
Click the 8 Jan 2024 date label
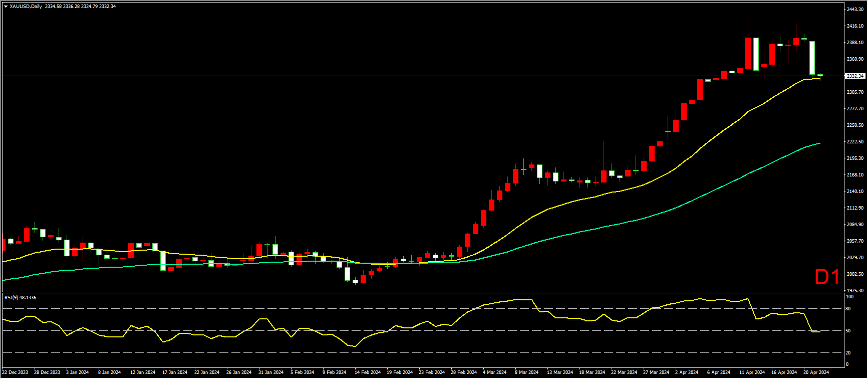[x=110, y=372]
